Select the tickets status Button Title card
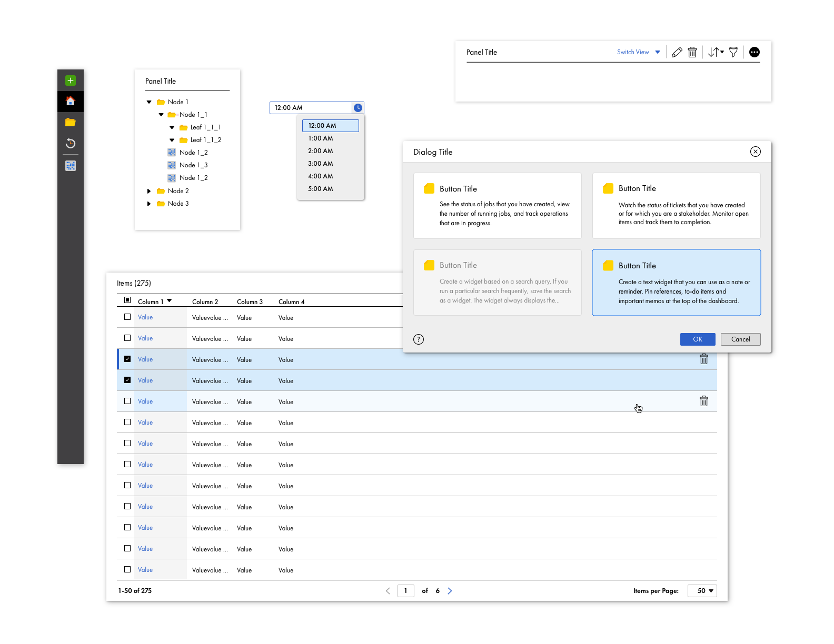Screen dimensions: 834x644 click(677, 206)
